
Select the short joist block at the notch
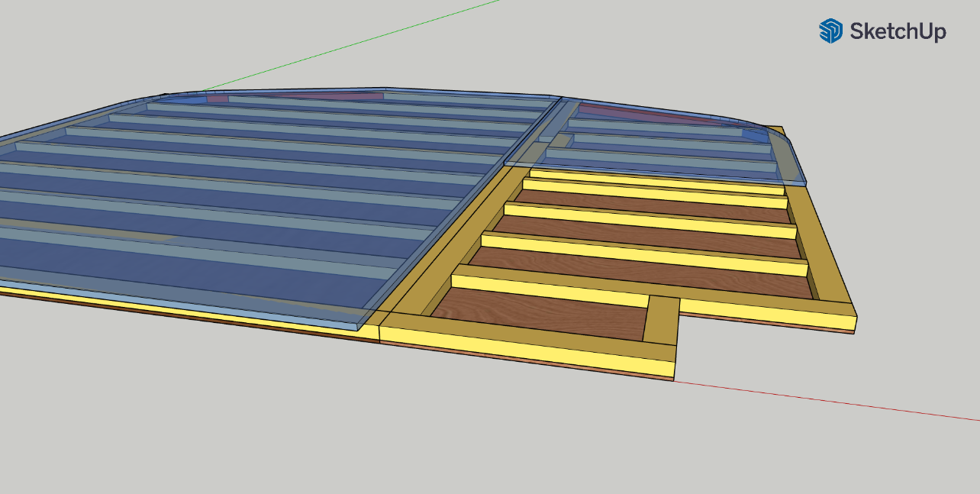[661, 319]
